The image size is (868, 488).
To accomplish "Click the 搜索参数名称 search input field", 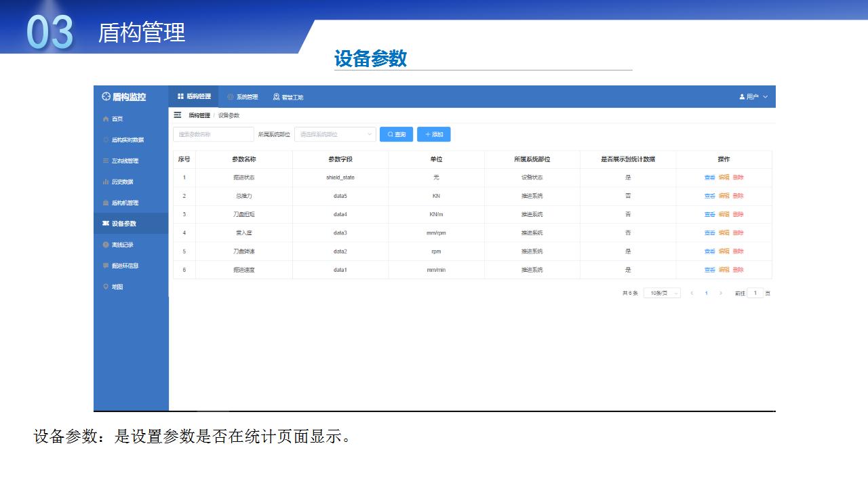I will [213, 135].
